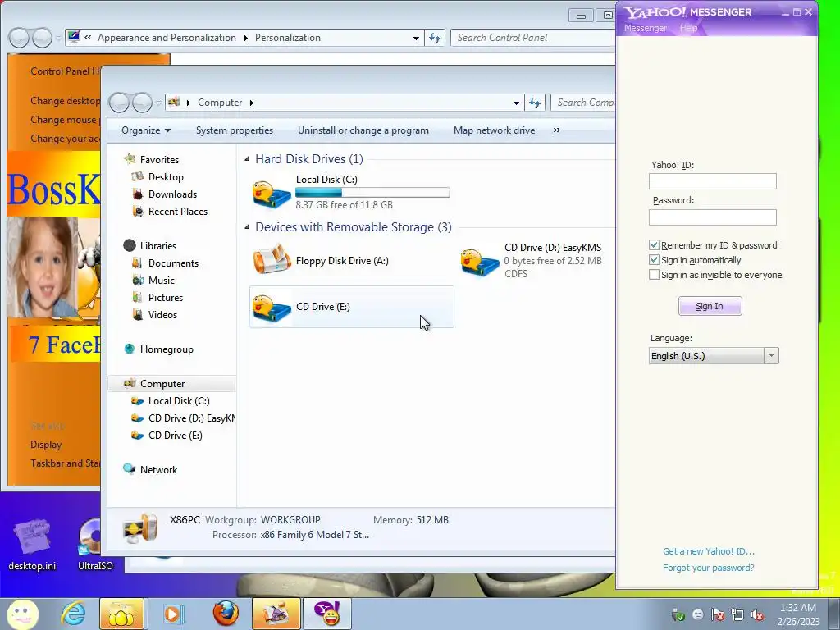Click the Recent Places icon in Favorites
The width and height of the screenshot is (840, 630).
(138, 211)
